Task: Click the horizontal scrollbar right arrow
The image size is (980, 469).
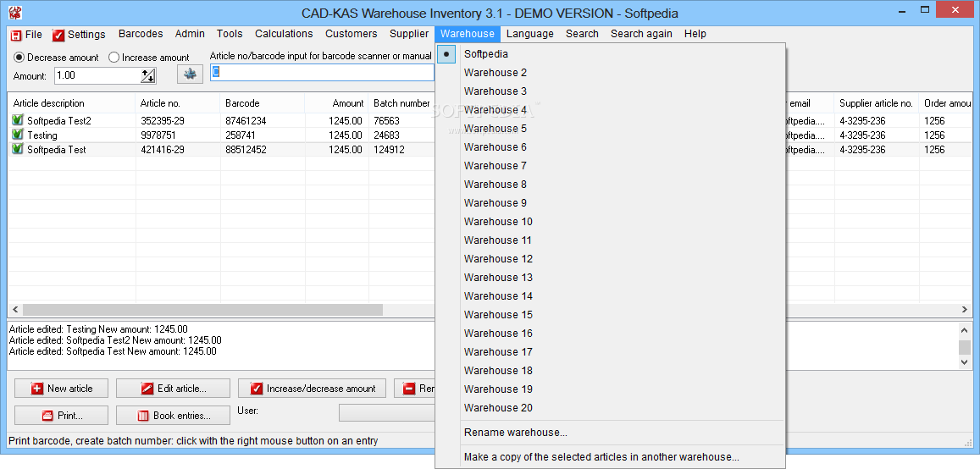Action: [965, 310]
